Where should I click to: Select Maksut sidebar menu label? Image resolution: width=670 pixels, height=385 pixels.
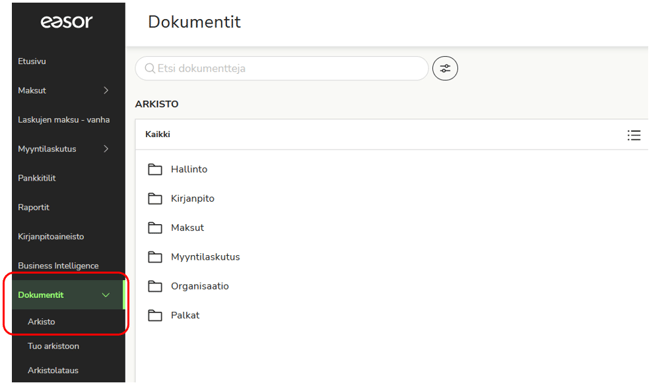pyautogui.click(x=32, y=90)
